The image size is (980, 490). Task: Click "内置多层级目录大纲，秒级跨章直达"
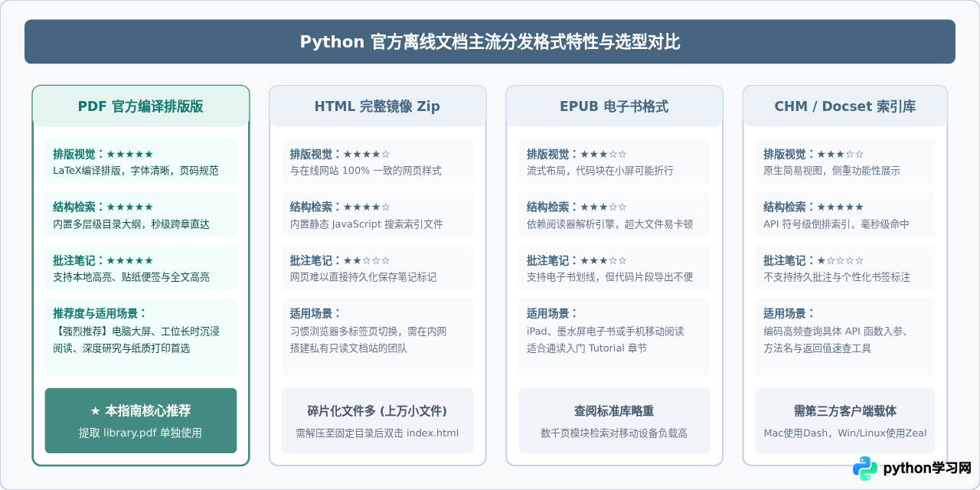pos(131,224)
